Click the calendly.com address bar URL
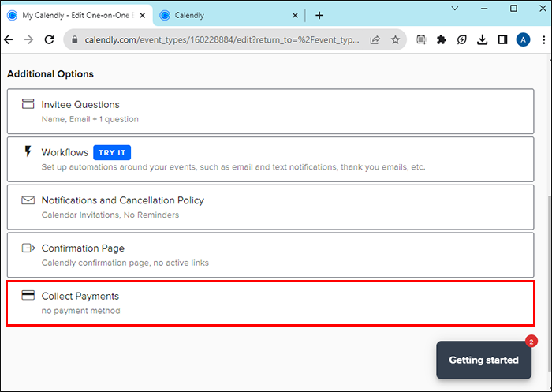This screenshot has width=552, height=392. [222, 39]
